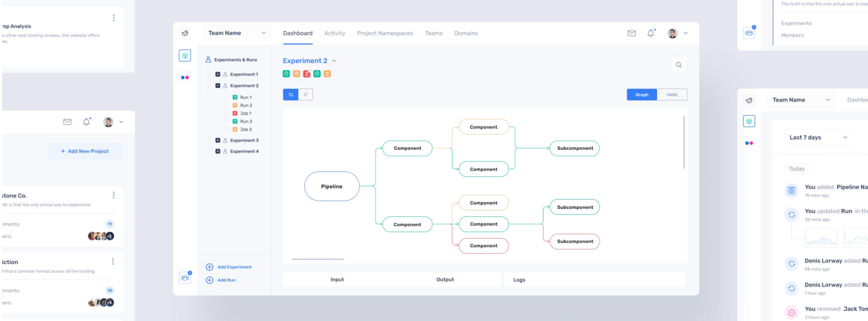Open the Team Name dropdown menu
The height and width of the screenshot is (321, 868).
click(264, 33)
